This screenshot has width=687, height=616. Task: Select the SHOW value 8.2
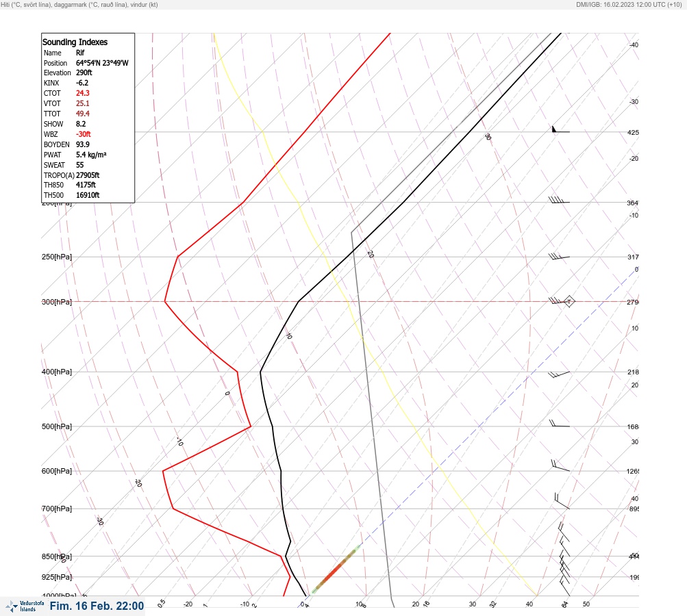click(81, 124)
